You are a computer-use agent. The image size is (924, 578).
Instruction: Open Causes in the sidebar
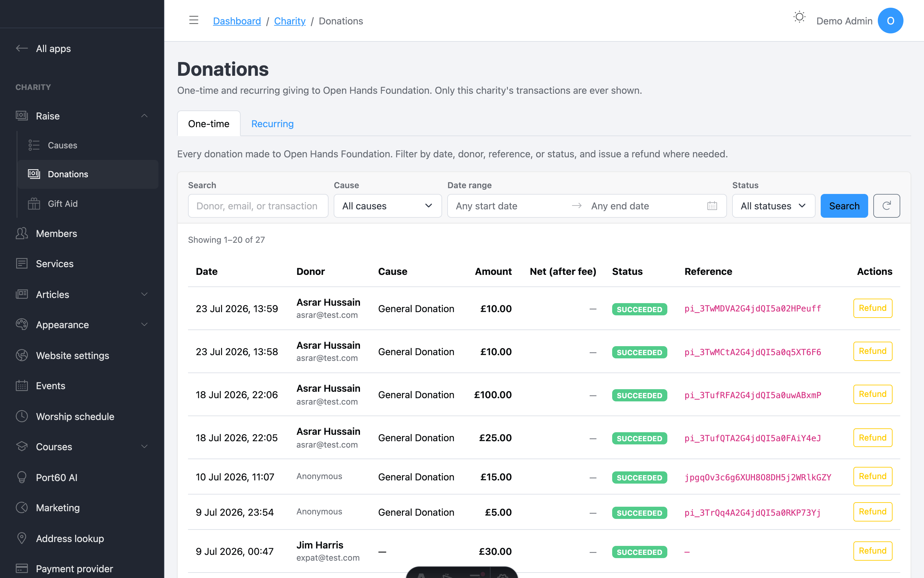88,145
